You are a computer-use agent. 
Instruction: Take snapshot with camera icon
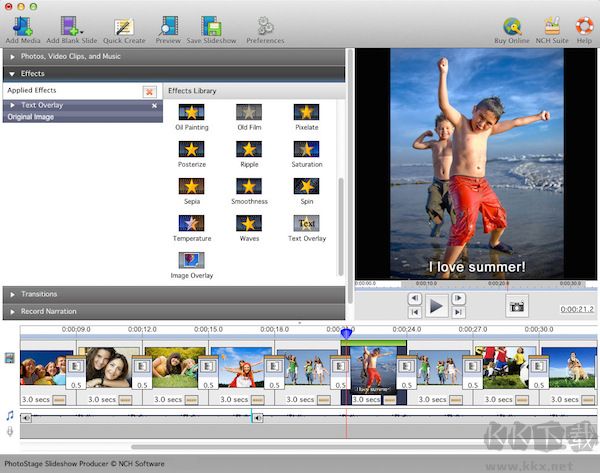[x=516, y=307]
